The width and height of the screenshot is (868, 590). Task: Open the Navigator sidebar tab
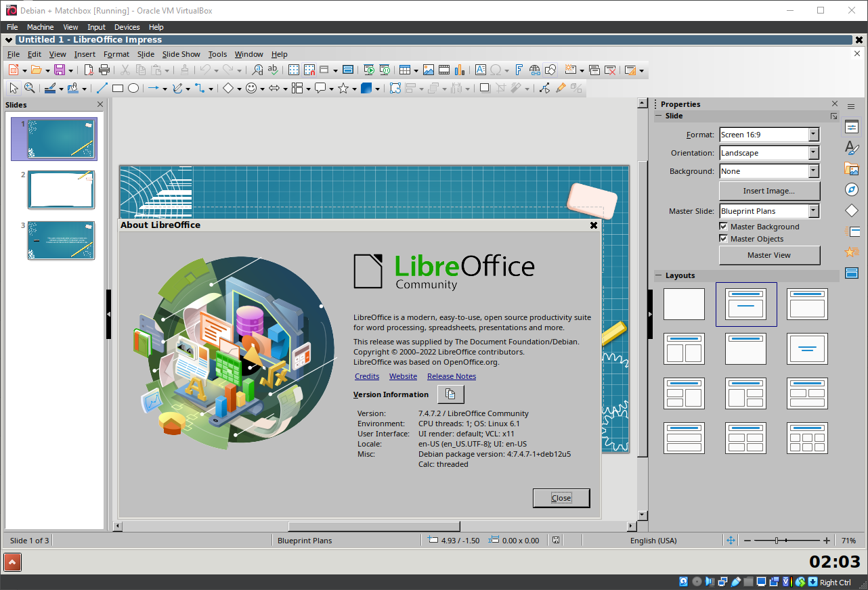pos(852,189)
